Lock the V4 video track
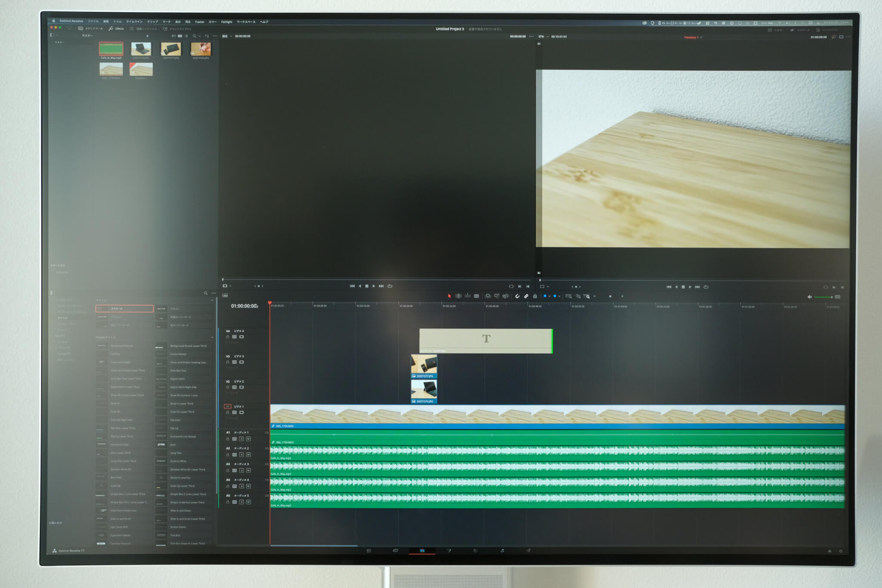The height and width of the screenshot is (588, 882). click(x=228, y=337)
